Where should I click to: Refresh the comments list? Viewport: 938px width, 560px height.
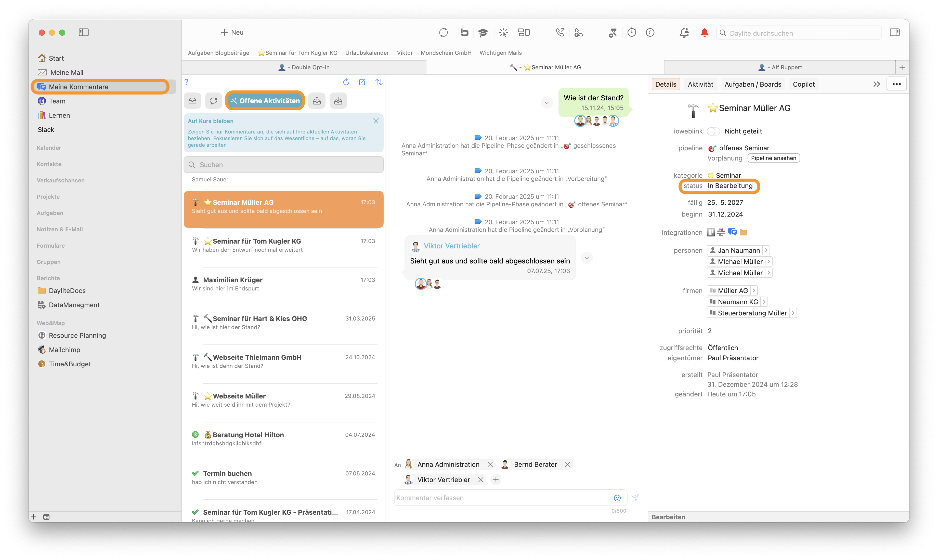pos(346,82)
